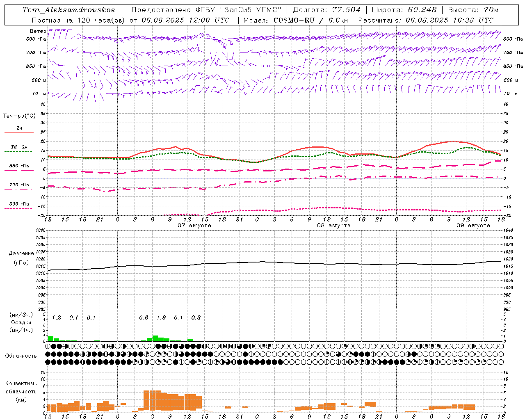
Task: Click the Тем-ра(°C) temperature panel label
Action: pyautogui.click(x=19, y=116)
